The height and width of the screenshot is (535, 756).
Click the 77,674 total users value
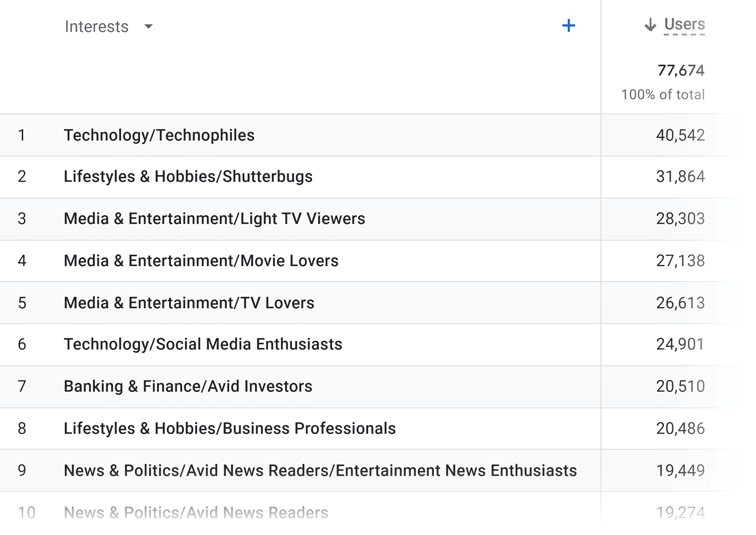tap(681, 70)
